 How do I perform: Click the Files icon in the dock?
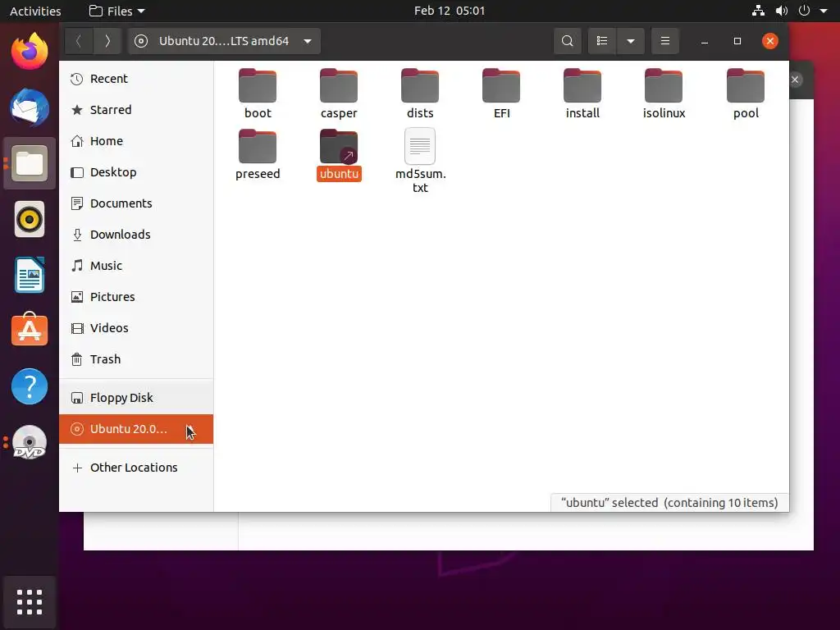point(30,163)
